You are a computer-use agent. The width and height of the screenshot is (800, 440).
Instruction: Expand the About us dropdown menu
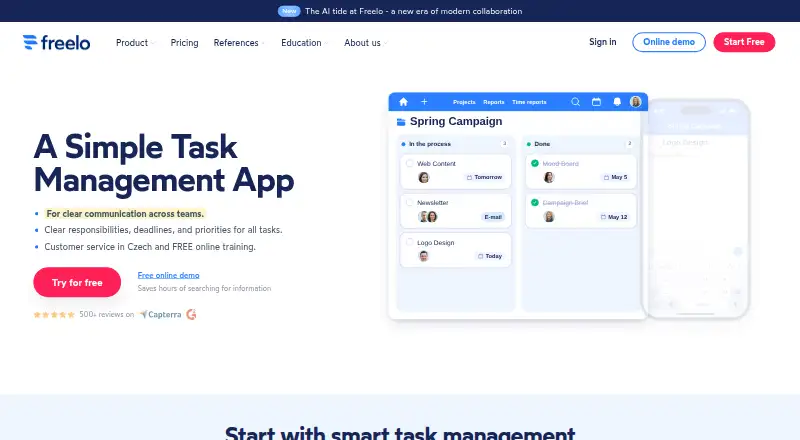coord(366,43)
